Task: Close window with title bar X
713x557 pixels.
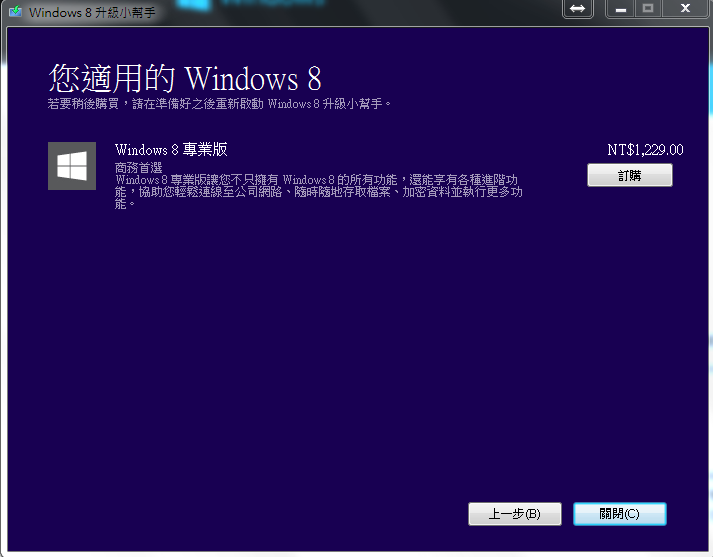Action: 686,9
